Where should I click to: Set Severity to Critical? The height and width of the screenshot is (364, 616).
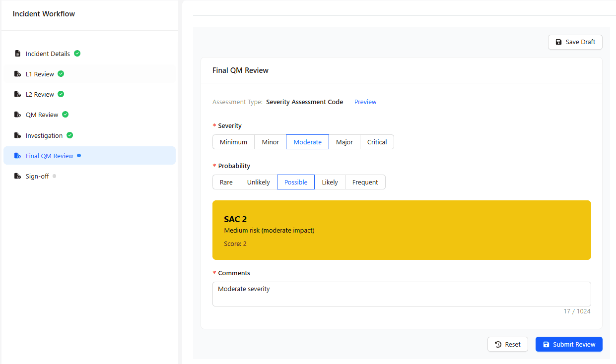pos(377,142)
